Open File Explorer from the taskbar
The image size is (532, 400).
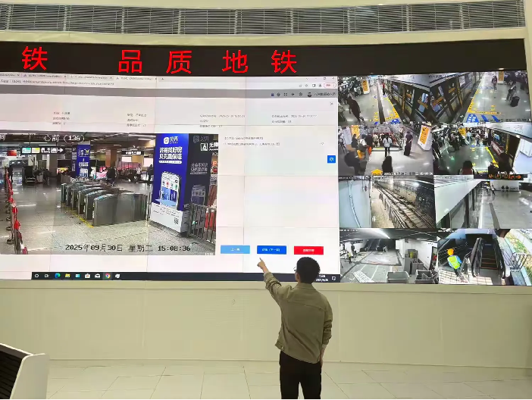(67, 276)
